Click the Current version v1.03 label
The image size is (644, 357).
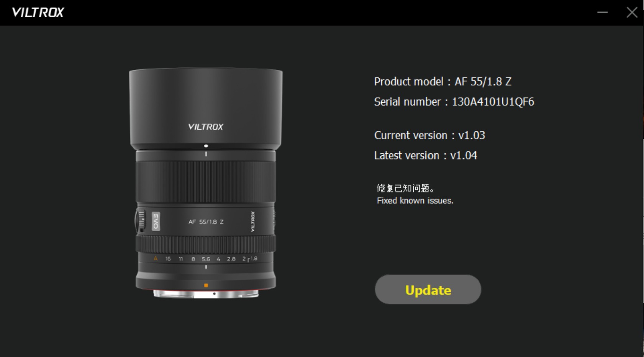tap(429, 135)
